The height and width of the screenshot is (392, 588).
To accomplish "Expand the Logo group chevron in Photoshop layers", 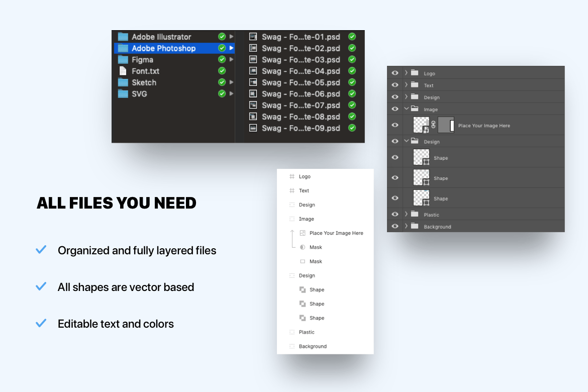I will tap(406, 73).
